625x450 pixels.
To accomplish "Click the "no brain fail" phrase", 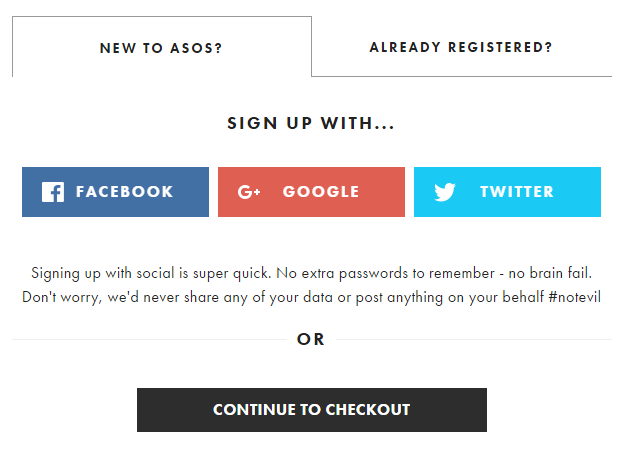I will (550, 273).
